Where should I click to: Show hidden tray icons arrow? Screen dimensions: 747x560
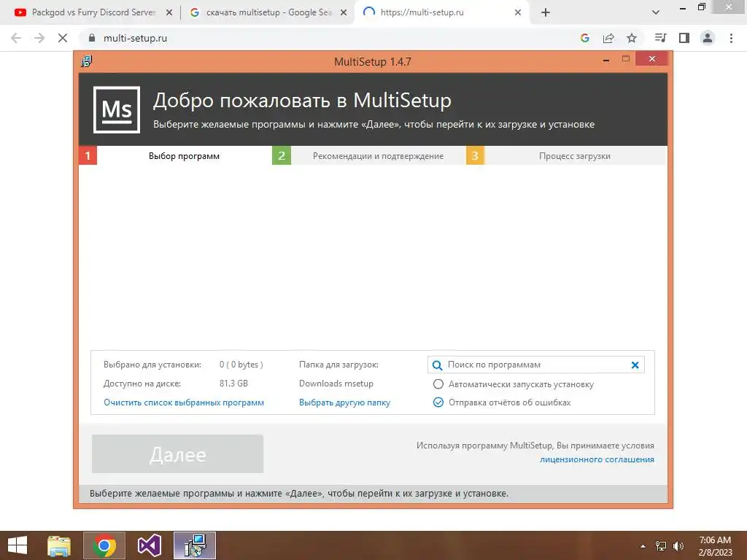[643, 546]
